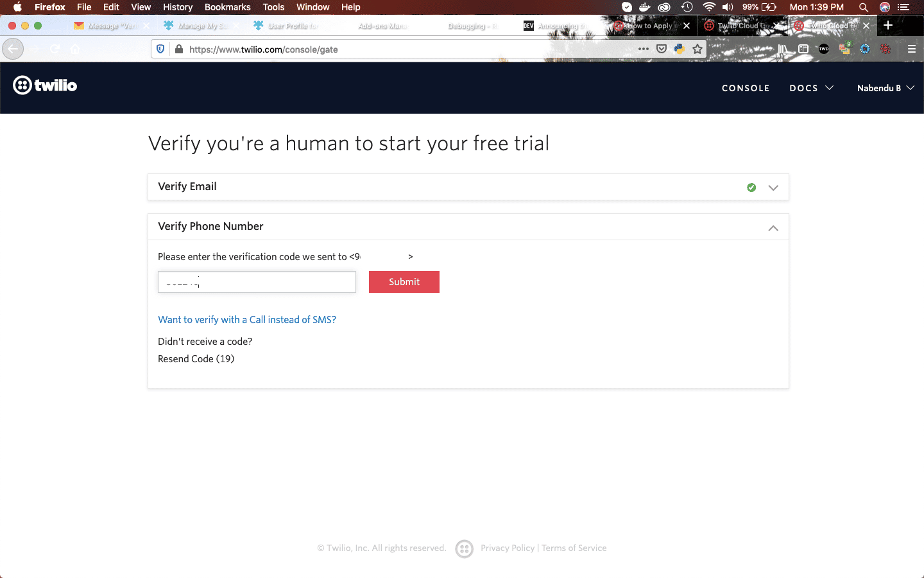924x578 pixels.
Task: Close the How to Apply tab
Action: 687,26
